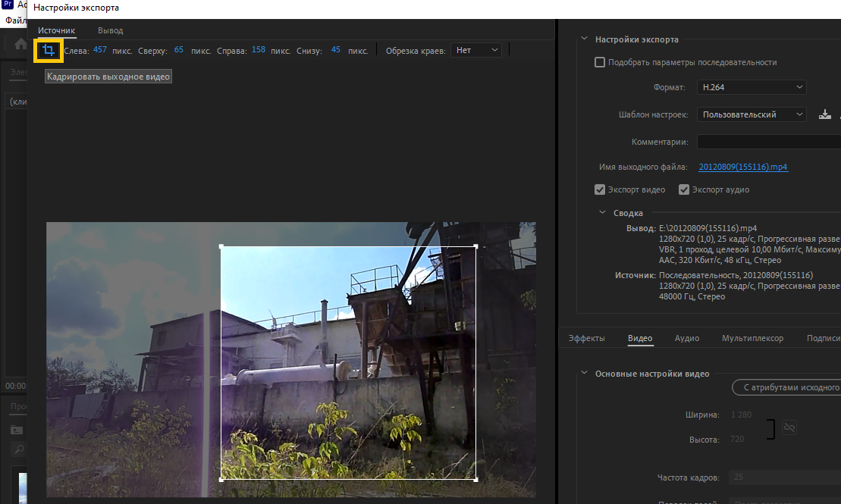Image resolution: width=841 pixels, height=504 pixels.
Task: Switch to the Source tab
Action: [56, 30]
